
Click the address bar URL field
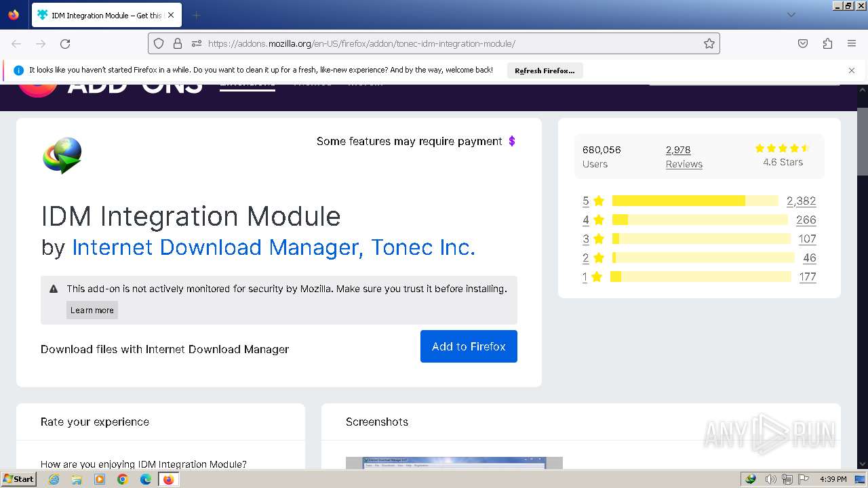(x=434, y=43)
